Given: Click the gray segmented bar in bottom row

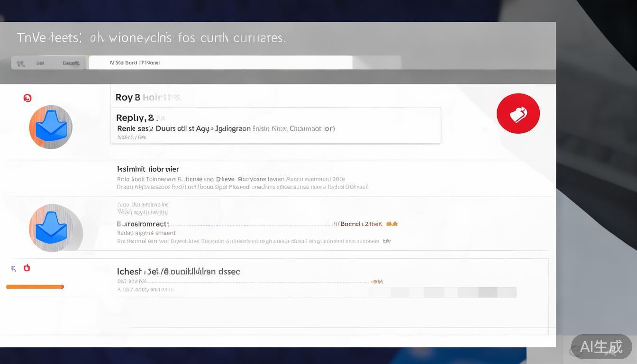Looking at the screenshot, I should (x=442, y=292).
